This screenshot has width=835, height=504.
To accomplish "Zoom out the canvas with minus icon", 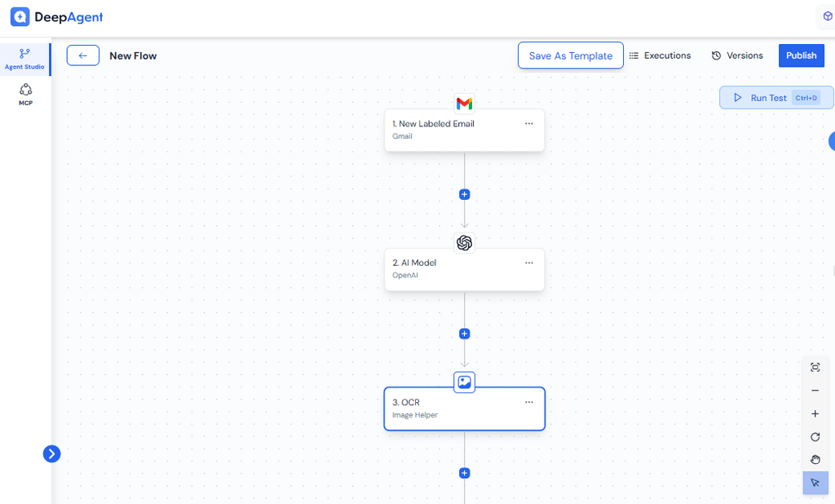I will [815, 391].
